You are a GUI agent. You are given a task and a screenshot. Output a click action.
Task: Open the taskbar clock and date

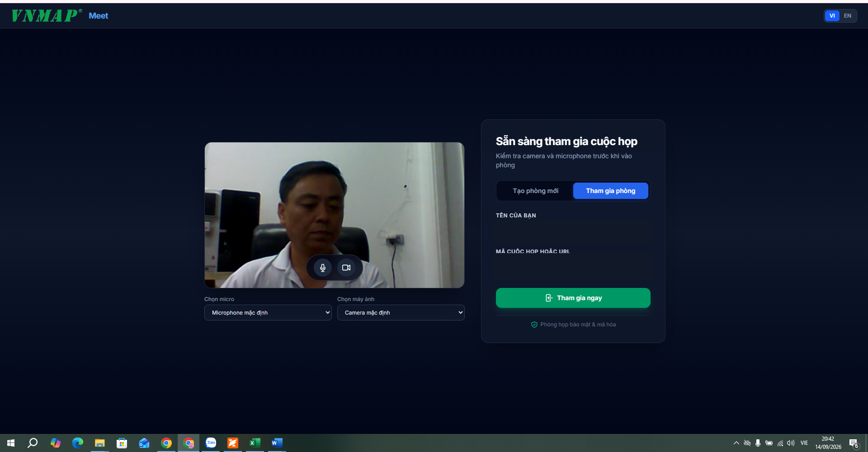(x=828, y=443)
